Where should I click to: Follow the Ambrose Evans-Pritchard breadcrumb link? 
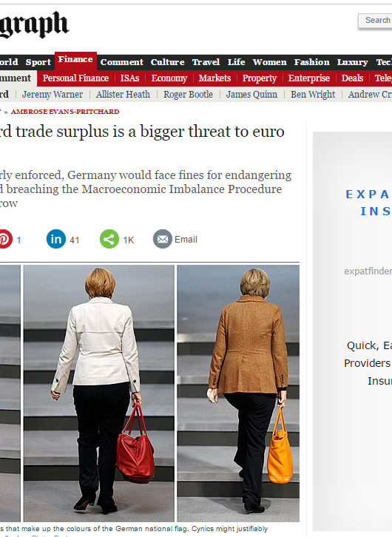coord(65,112)
